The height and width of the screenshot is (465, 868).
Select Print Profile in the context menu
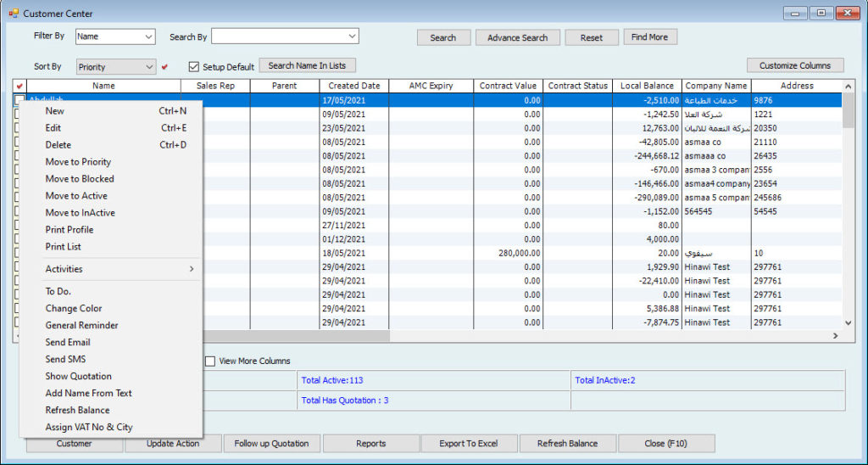(x=70, y=230)
